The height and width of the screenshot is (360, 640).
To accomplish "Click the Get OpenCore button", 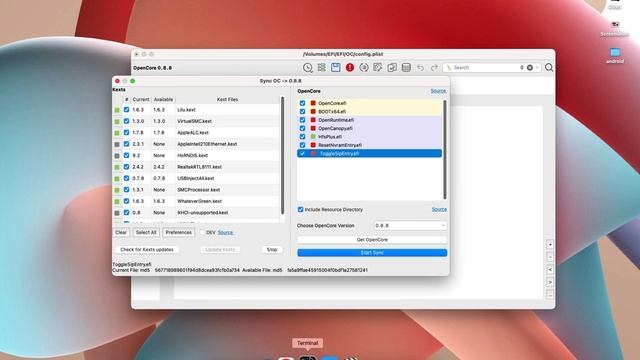I will pyautogui.click(x=372, y=240).
